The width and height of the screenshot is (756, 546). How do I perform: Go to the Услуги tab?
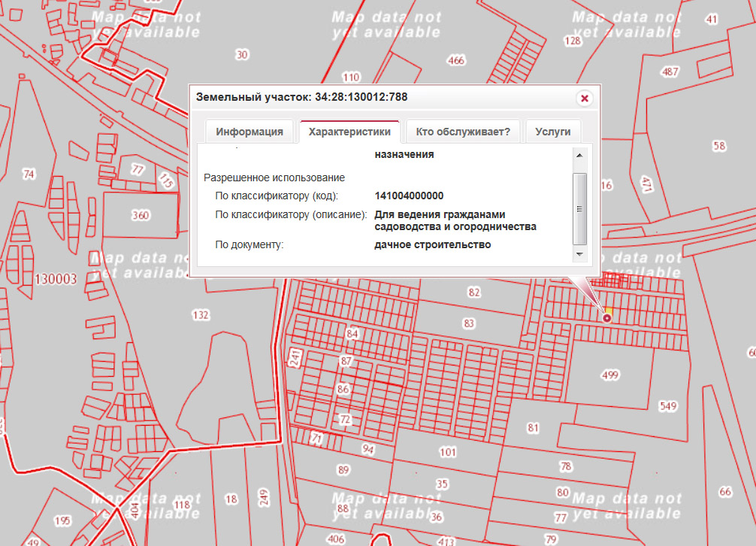[x=552, y=132]
